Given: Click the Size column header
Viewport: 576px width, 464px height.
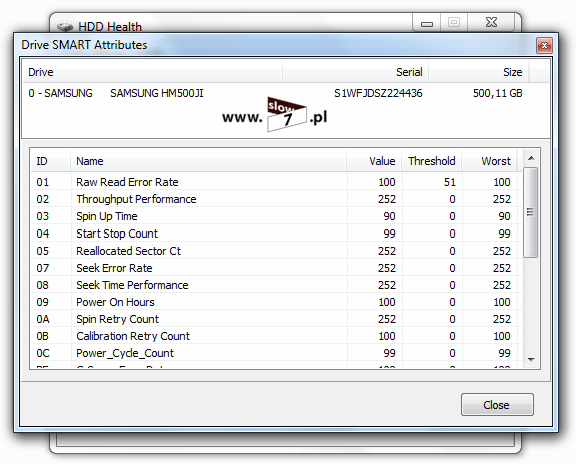Looking at the screenshot, I should pyautogui.click(x=479, y=72).
